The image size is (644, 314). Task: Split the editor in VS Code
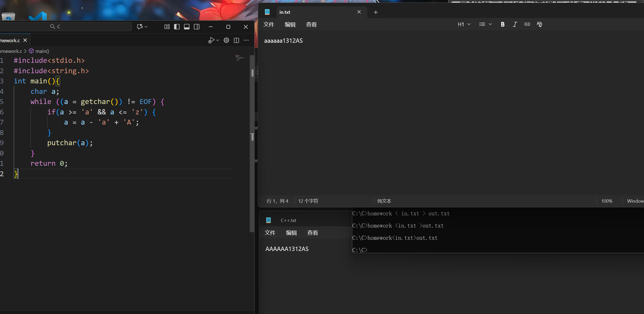point(236,40)
